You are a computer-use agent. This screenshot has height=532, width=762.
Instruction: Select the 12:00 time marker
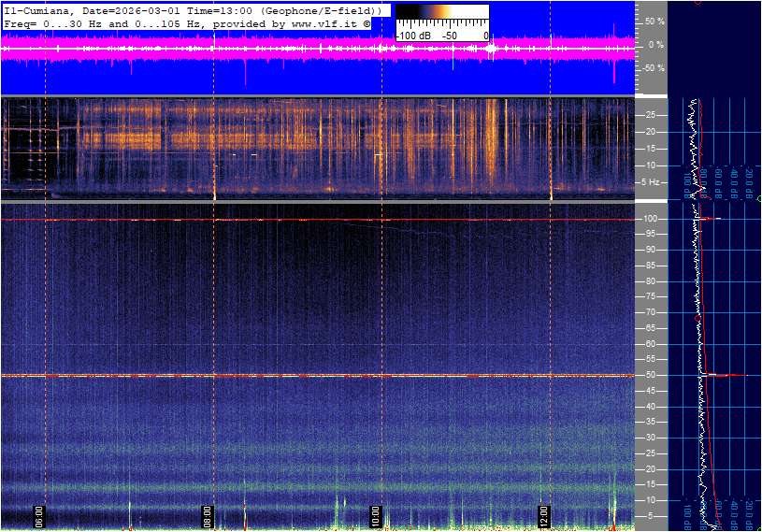[x=544, y=515]
